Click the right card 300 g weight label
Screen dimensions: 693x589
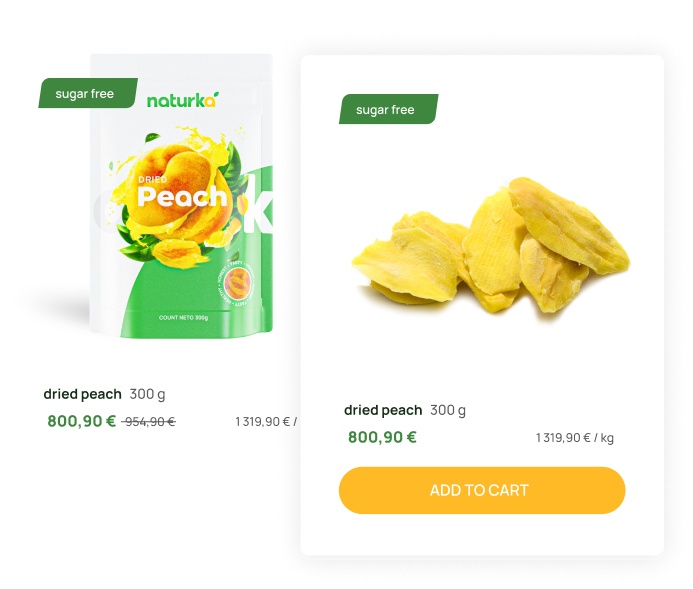pyautogui.click(x=448, y=410)
